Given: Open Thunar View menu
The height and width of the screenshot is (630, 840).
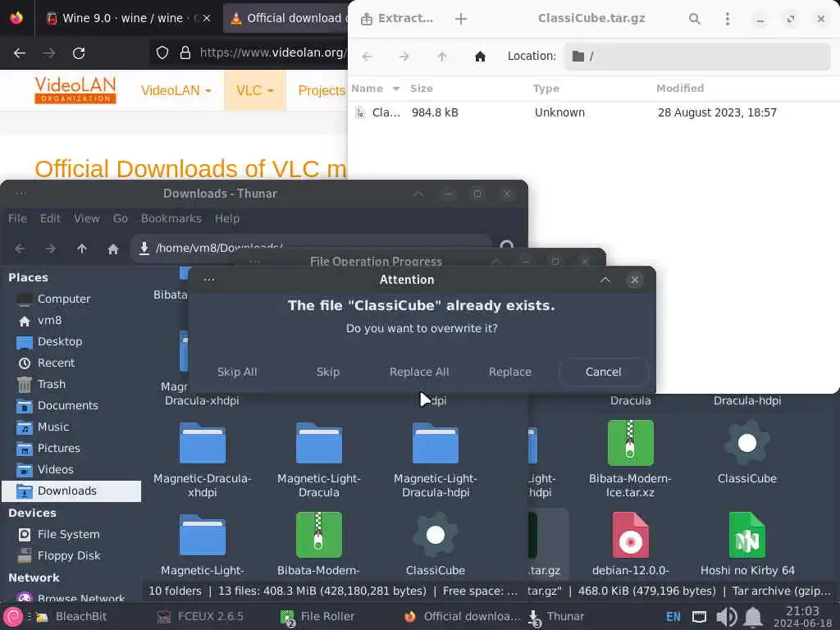Looking at the screenshot, I should coord(87,218).
